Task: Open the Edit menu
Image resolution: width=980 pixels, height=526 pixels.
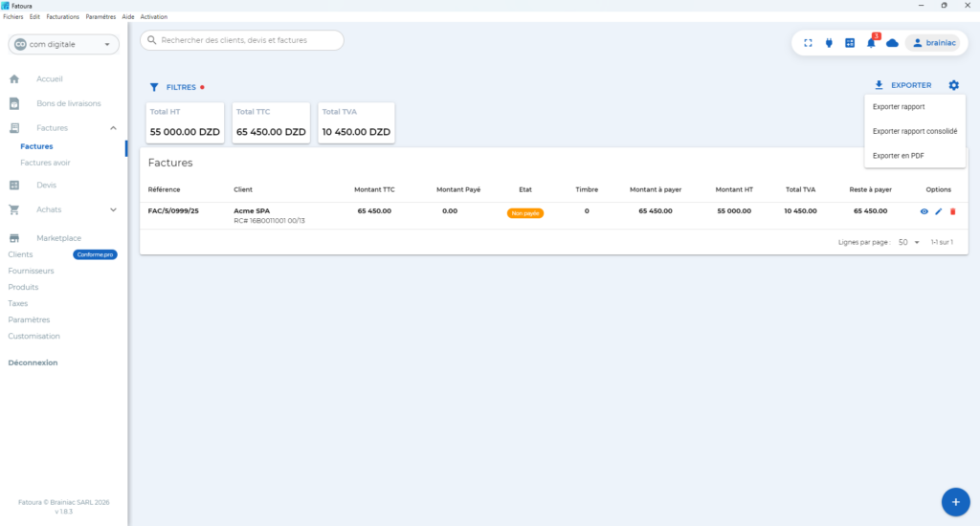Action: tap(34, 17)
